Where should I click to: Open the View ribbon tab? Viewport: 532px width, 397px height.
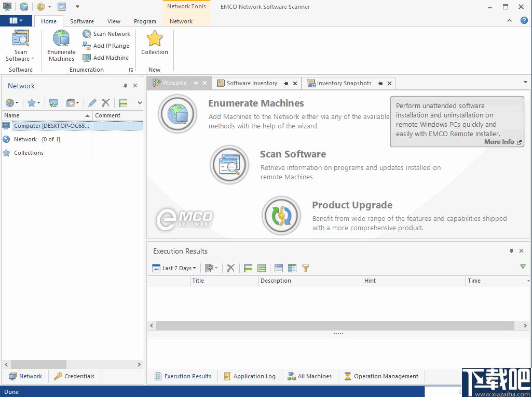point(114,21)
